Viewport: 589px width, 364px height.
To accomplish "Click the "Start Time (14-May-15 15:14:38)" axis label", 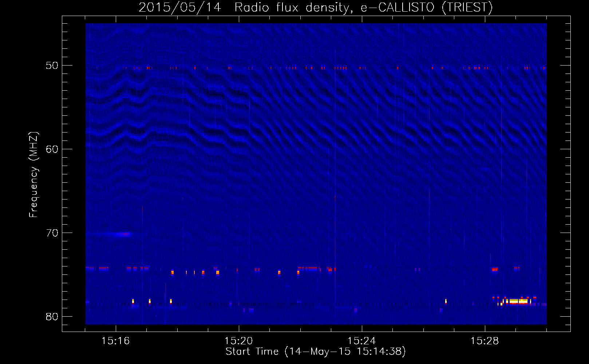I will pyautogui.click(x=316, y=352).
